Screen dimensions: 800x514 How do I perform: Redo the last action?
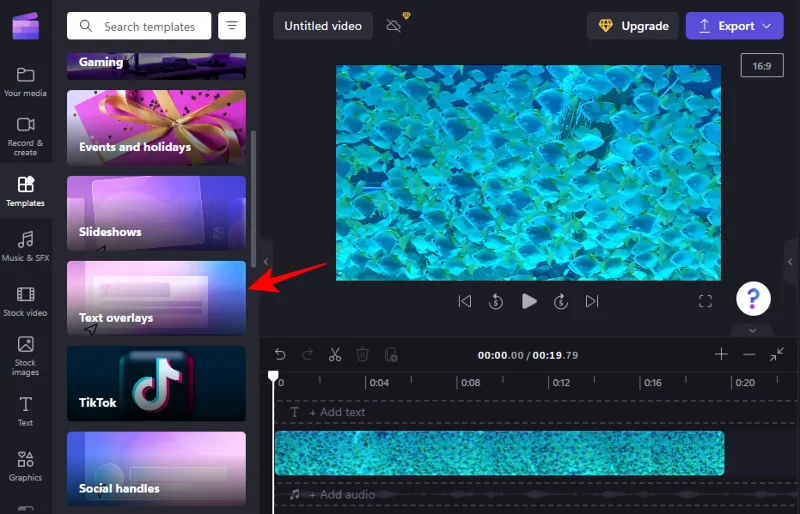click(x=308, y=354)
